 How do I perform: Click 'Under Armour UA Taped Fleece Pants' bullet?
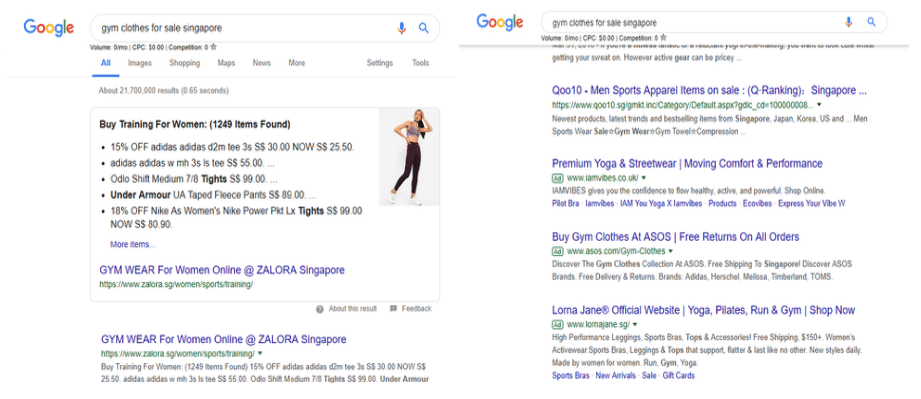[x=213, y=195]
